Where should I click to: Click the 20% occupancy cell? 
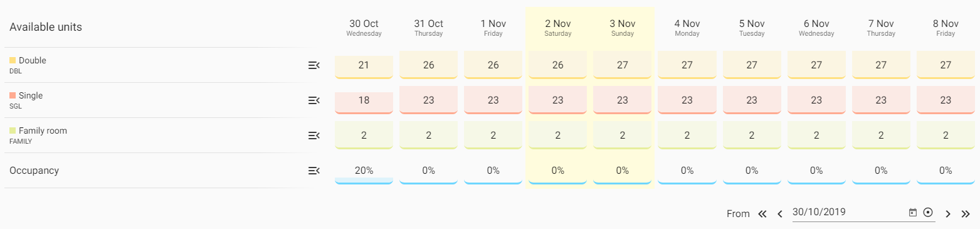364,171
